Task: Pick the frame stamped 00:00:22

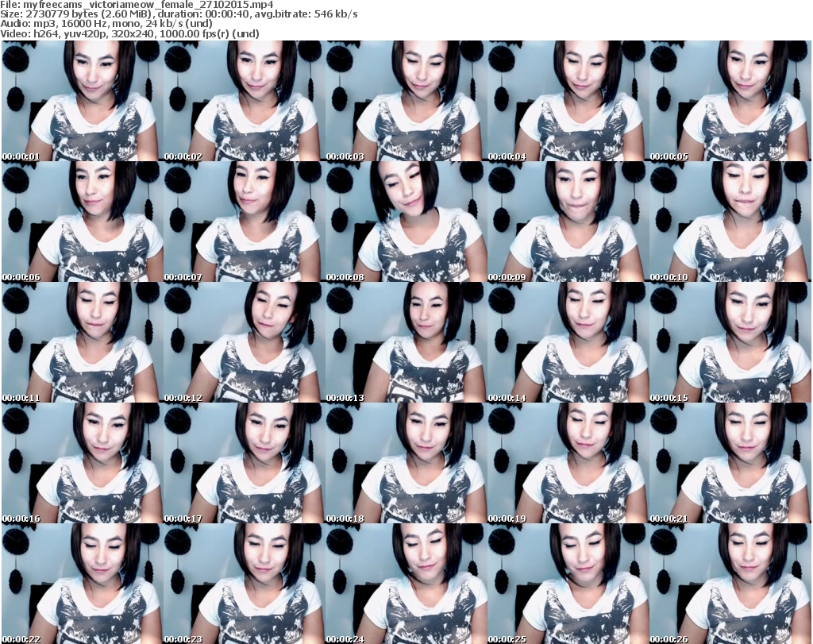Action: (x=82, y=584)
